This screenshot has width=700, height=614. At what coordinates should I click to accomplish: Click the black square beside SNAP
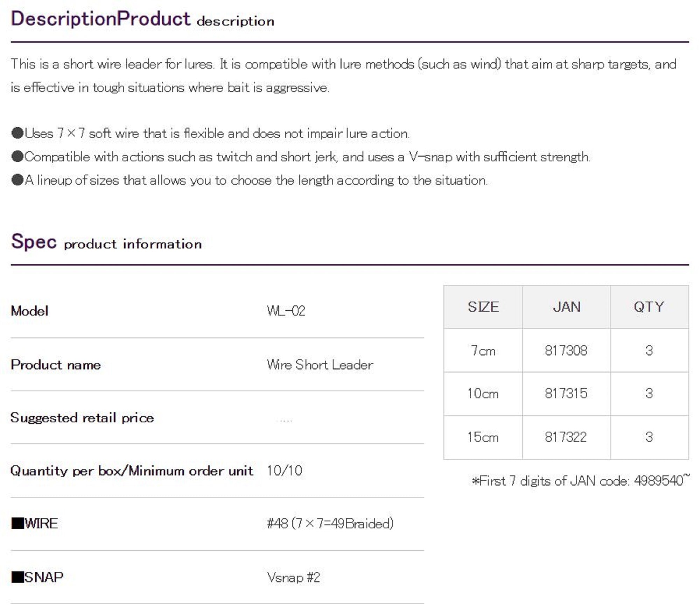[17, 577]
